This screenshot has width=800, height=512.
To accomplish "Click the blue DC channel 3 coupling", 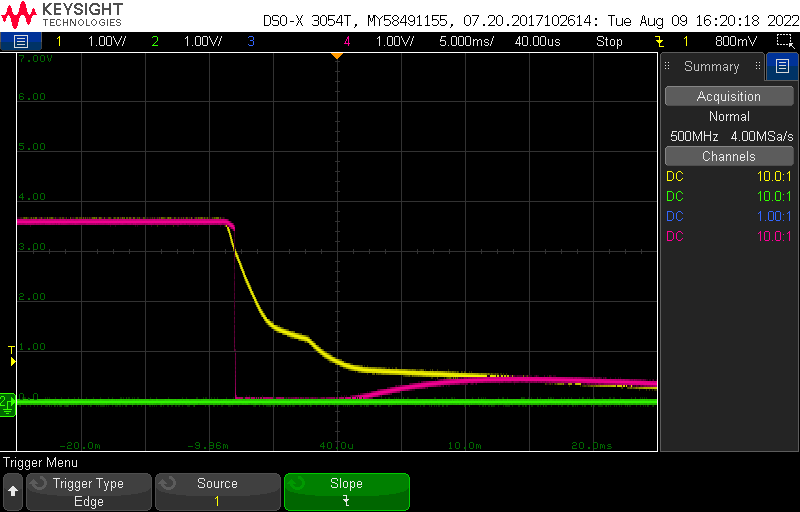I will click(x=674, y=216).
